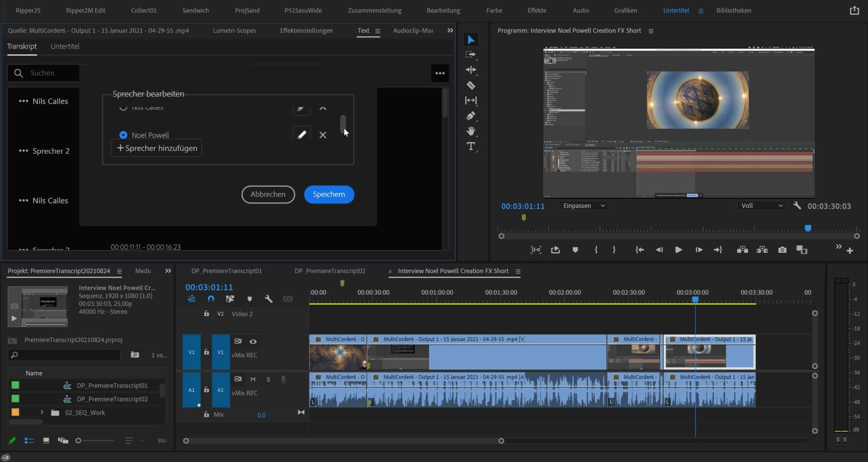Click the Speichern button
Screen dimensions: 868x462
(x=329, y=194)
